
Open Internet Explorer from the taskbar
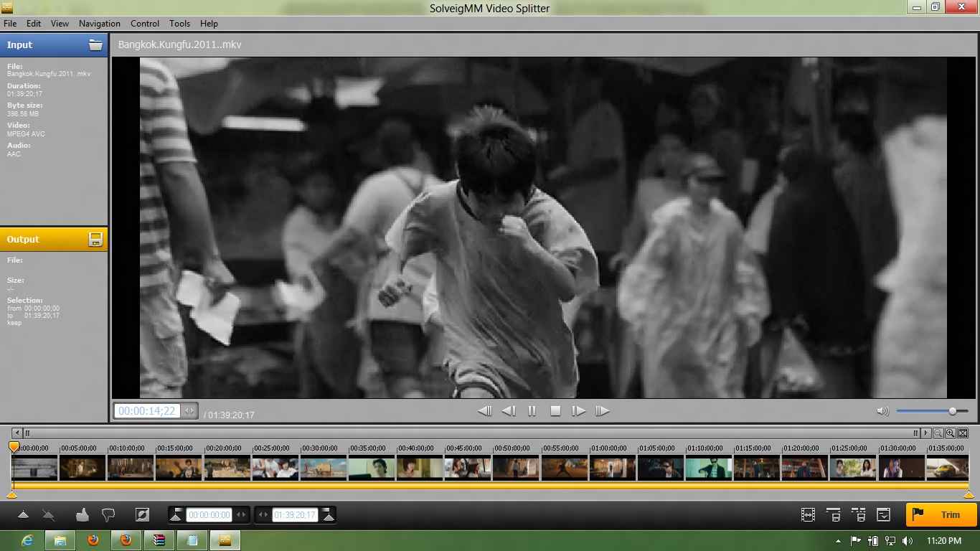(x=27, y=540)
